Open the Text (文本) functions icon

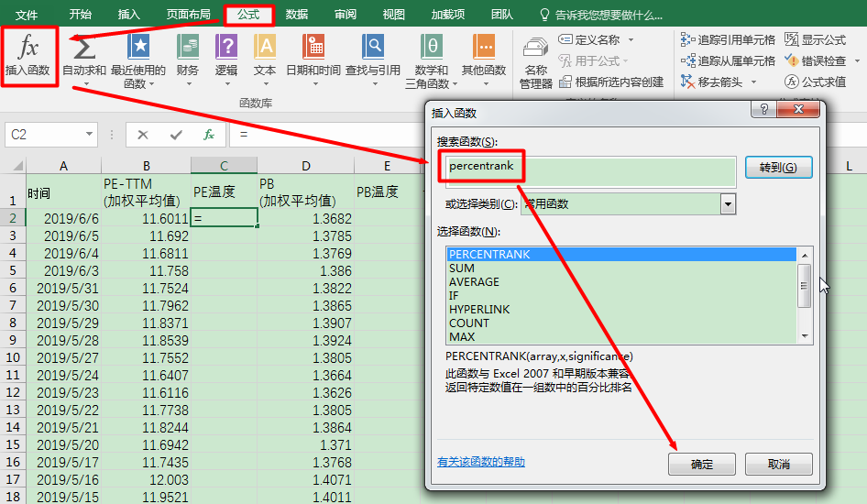point(265,47)
